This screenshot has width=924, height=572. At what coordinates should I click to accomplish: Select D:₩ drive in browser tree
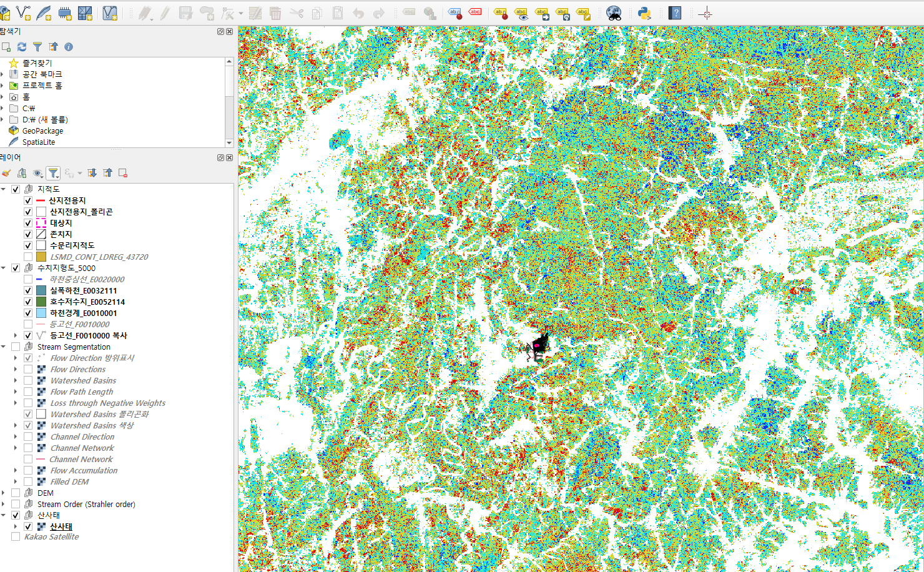coord(45,119)
